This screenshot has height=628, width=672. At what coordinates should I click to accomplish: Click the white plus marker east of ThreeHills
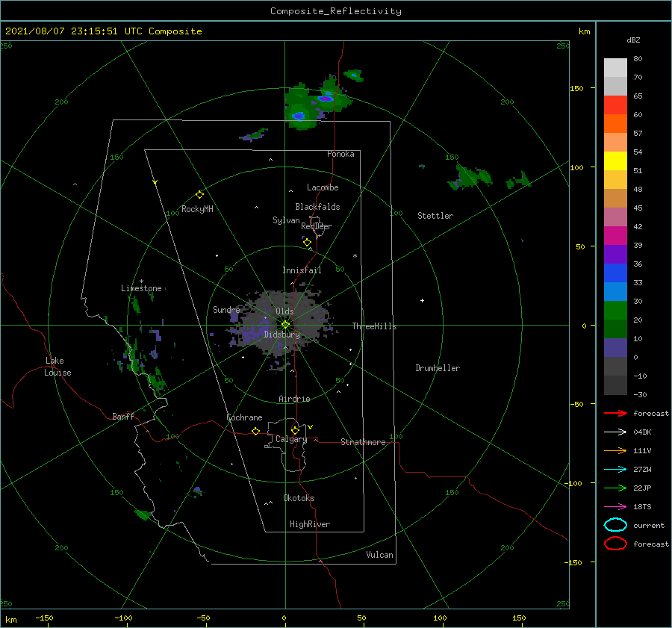422,300
